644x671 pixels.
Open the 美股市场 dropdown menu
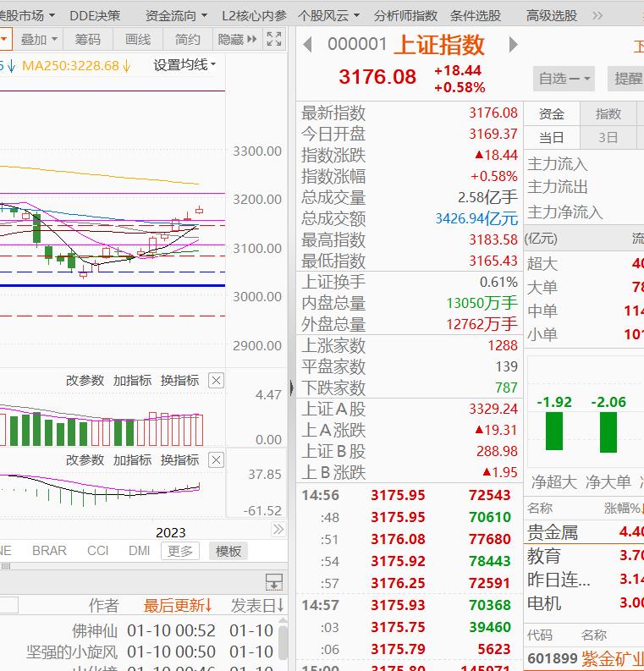(27, 16)
